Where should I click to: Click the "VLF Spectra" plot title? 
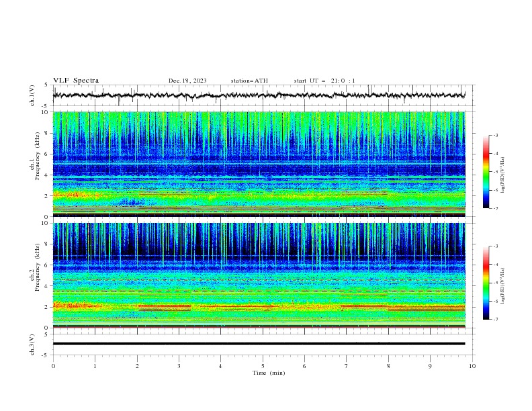coord(76,81)
